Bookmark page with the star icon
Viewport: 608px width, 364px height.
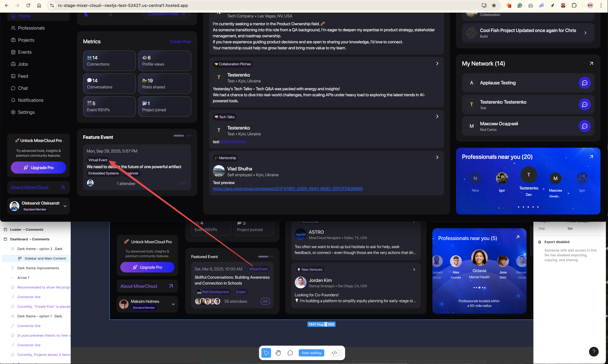pos(494,5)
